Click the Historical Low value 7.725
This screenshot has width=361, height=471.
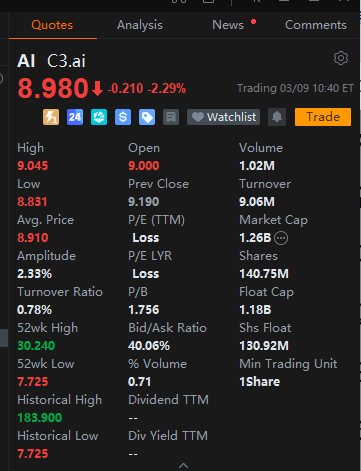[x=33, y=454]
